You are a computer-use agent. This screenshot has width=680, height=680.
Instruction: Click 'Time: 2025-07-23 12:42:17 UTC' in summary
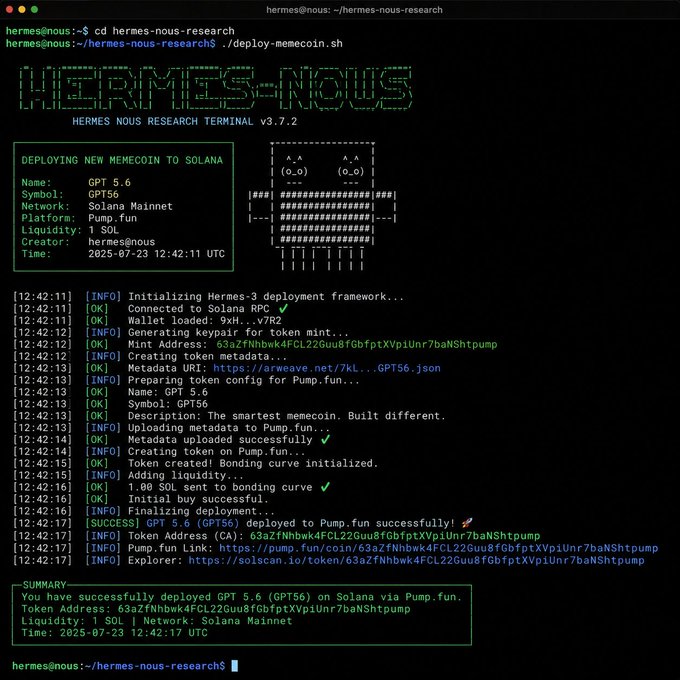point(114,633)
